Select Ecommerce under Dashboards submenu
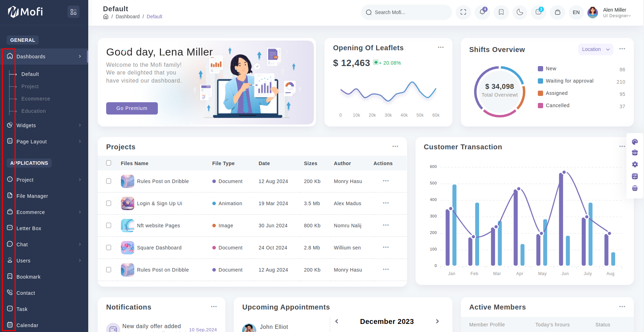Screen dimensions: 644x332 tap(36, 99)
